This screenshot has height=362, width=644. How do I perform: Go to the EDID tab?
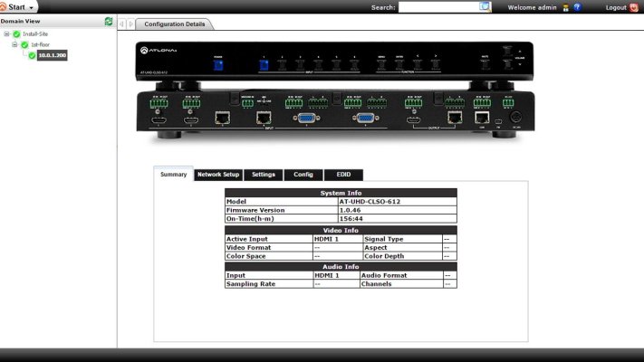(343, 175)
